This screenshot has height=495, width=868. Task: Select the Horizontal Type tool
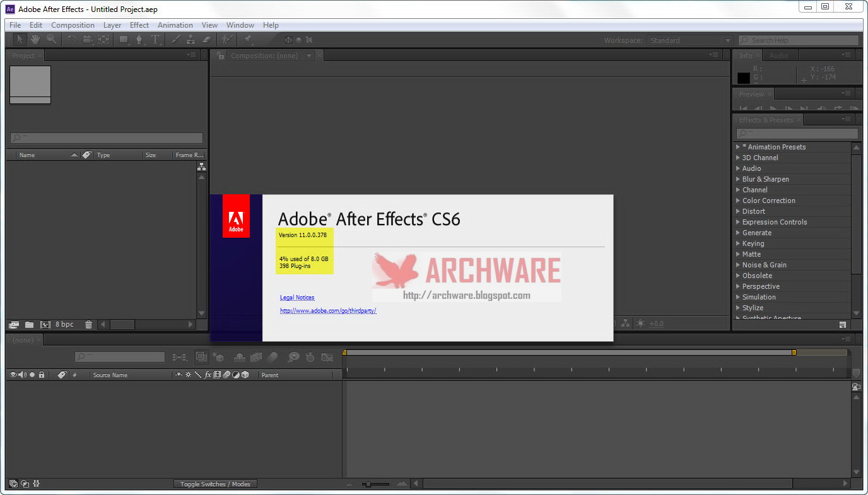tap(155, 40)
